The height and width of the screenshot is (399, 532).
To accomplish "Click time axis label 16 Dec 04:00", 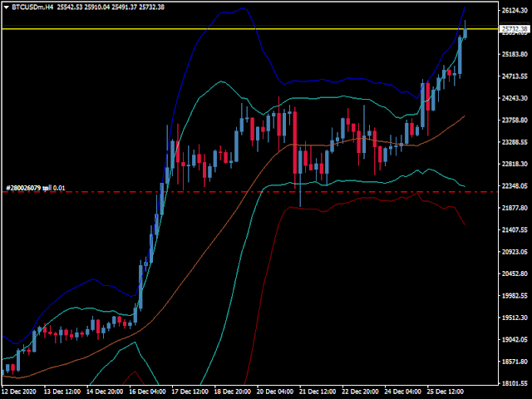I will (147, 392).
